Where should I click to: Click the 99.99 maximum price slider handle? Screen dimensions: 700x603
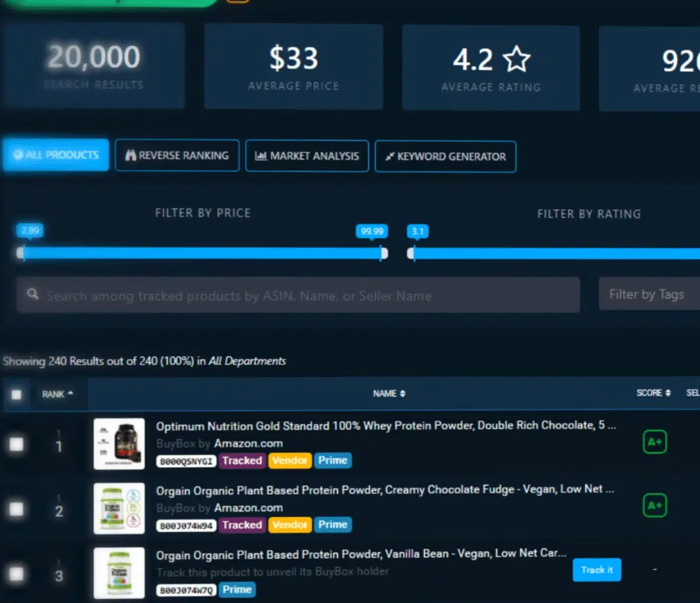click(383, 253)
